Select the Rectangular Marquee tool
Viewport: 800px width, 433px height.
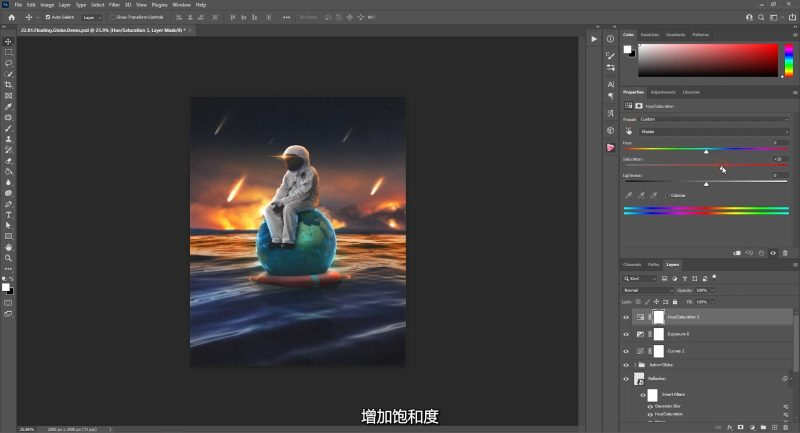8,53
